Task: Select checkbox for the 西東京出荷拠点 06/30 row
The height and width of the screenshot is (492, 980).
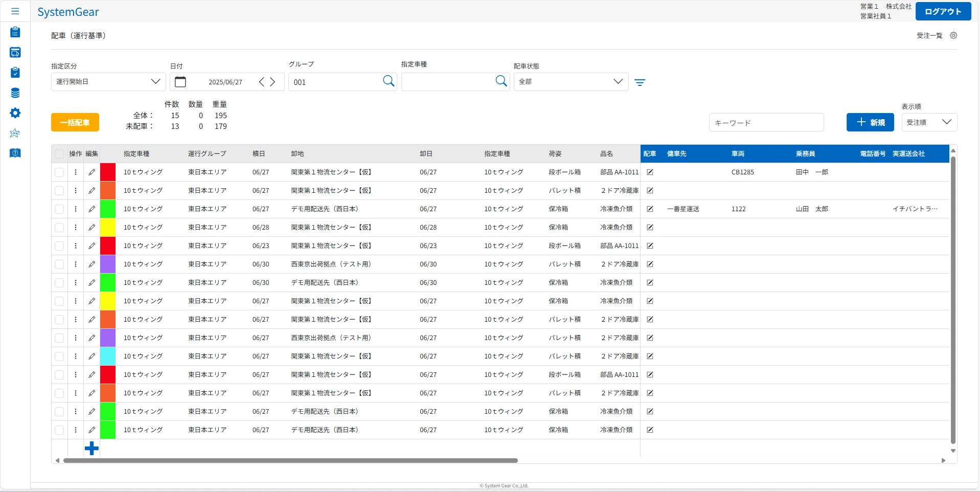Action: [59, 264]
